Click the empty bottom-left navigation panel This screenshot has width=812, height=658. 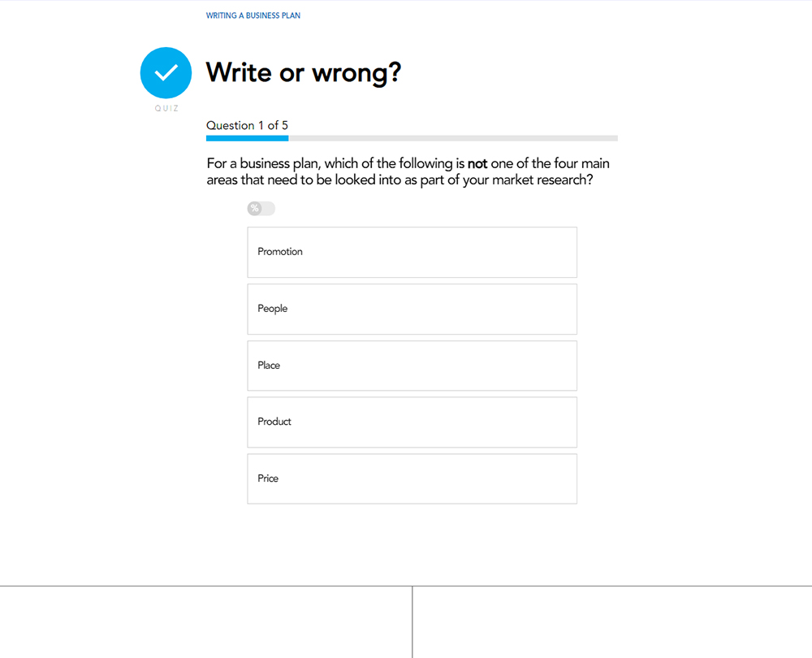(x=205, y=622)
